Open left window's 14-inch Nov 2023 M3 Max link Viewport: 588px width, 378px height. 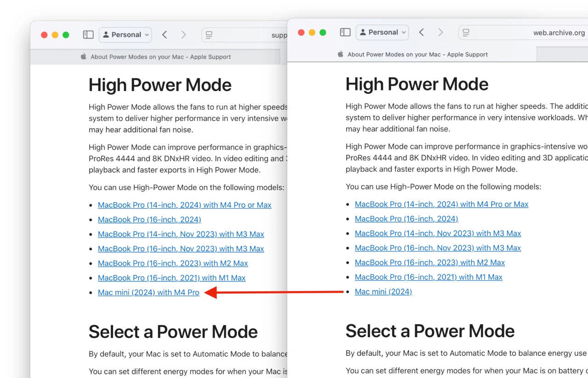181,234
